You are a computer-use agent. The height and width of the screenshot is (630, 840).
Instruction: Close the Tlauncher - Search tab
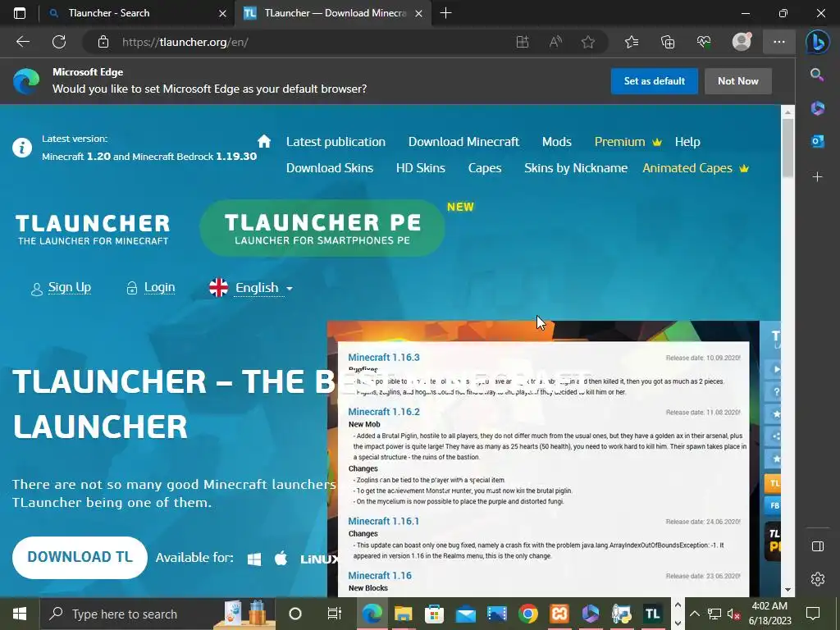click(222, 13)
